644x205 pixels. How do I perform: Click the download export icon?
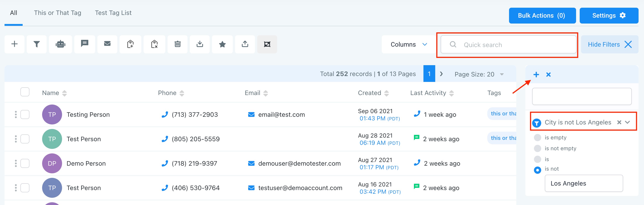coord(200,44)
